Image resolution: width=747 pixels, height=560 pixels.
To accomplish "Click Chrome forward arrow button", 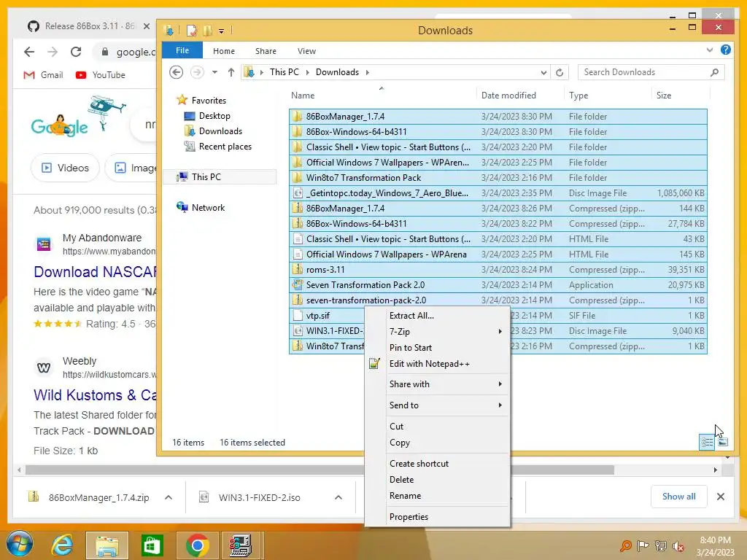I will point(53,52).
